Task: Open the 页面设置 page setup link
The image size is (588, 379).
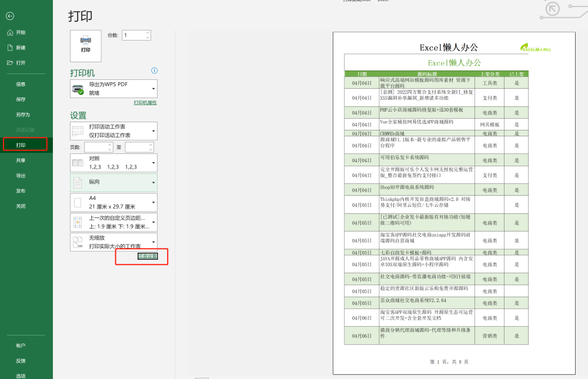Action: pos(148,256)
